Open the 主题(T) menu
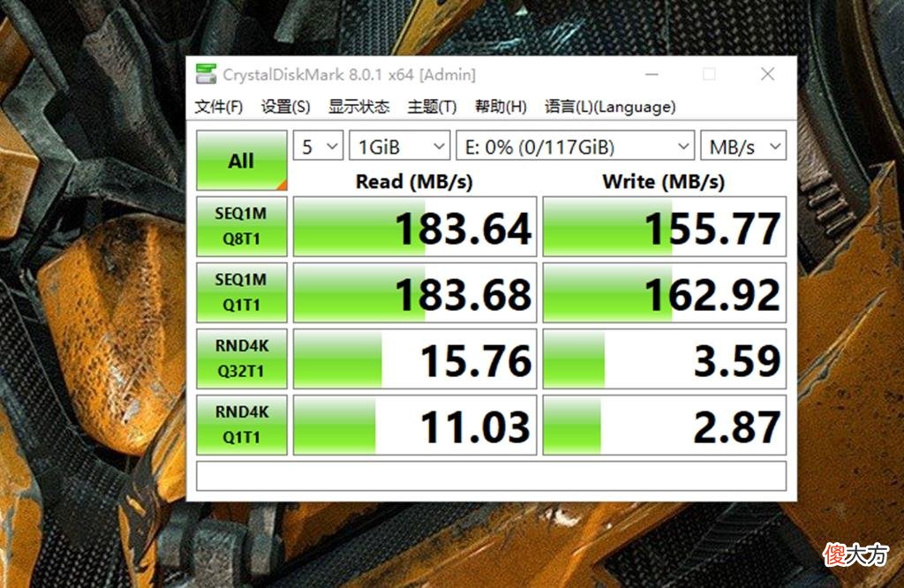Viewport: 904px width, 588px height. [432, 107]
